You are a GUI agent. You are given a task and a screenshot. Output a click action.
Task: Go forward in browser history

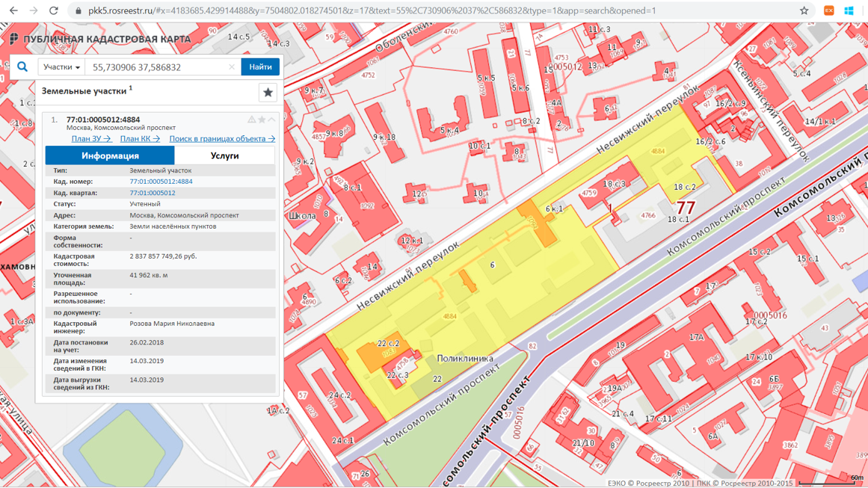click(x=34, y=10)
